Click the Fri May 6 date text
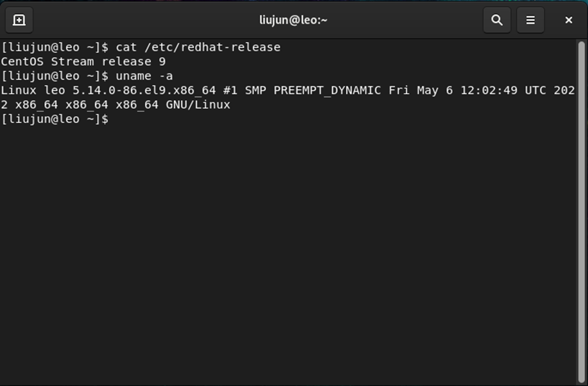 click(420, 90)
